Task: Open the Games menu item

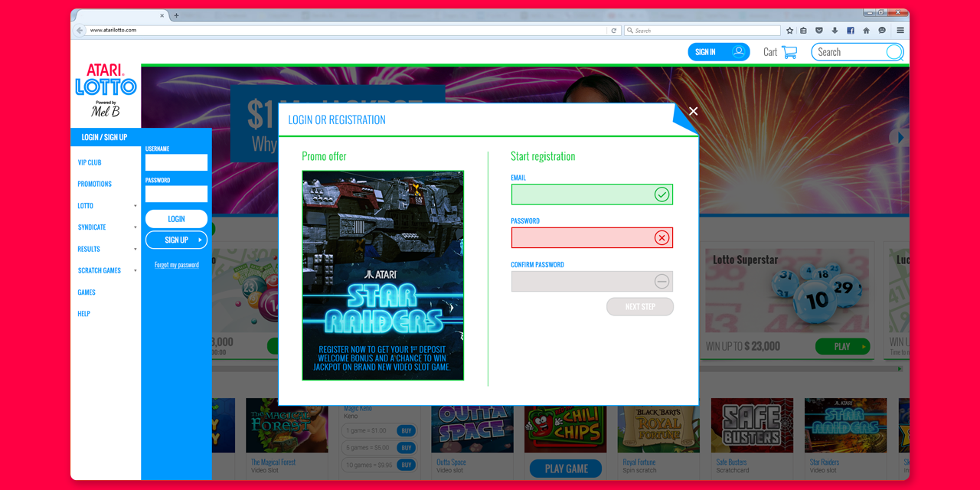Action: [x=87, y=292]
